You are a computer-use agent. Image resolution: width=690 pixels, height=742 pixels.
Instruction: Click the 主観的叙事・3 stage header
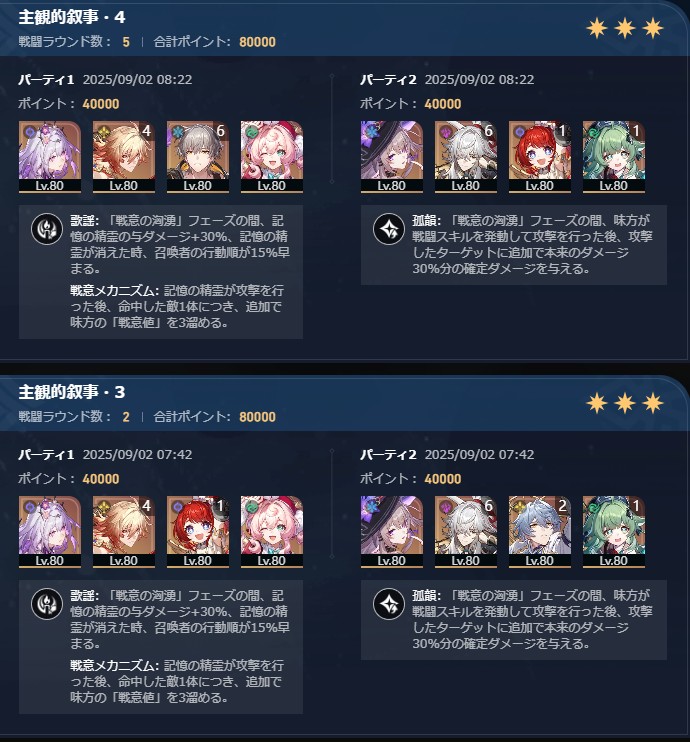pyautogui.click(x=72, y=392)
